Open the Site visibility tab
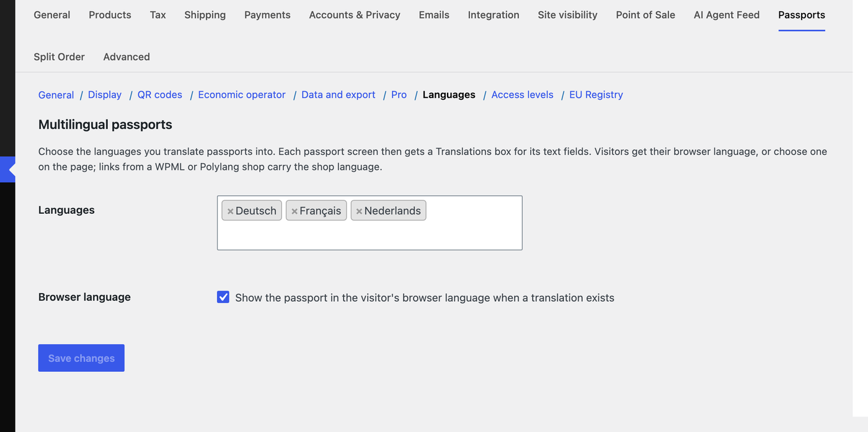This screenshot has width=868, height=432. click(568, 15)
